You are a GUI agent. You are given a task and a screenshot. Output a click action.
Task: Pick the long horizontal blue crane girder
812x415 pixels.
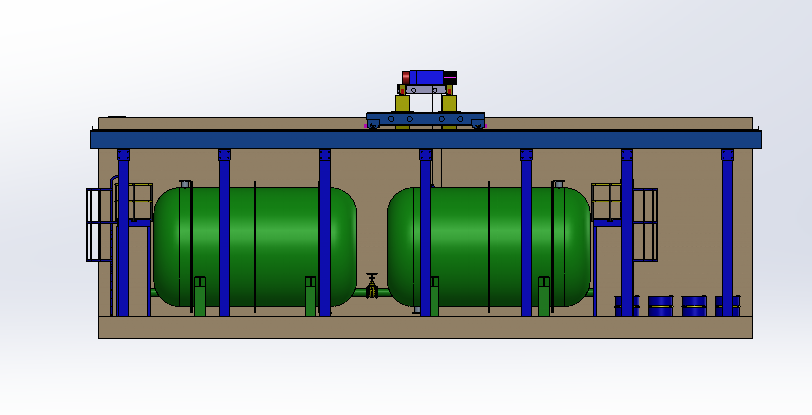[x=426, y=139]
